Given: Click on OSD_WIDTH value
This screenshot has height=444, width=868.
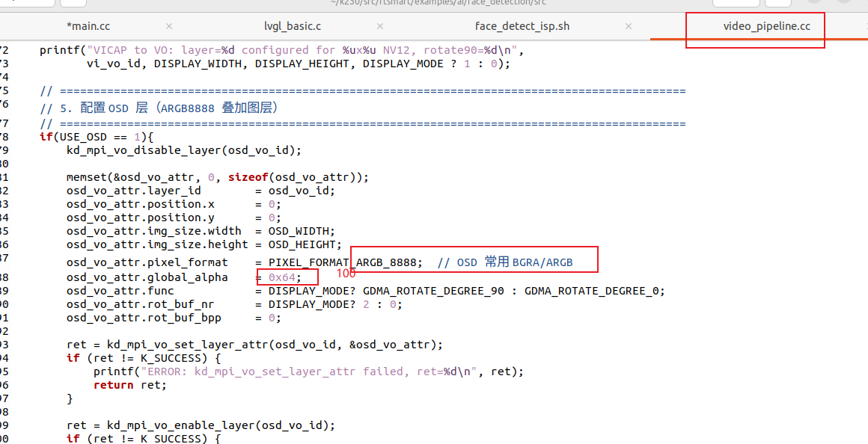Looking at the screenshot, I should (x=301, y=231).
